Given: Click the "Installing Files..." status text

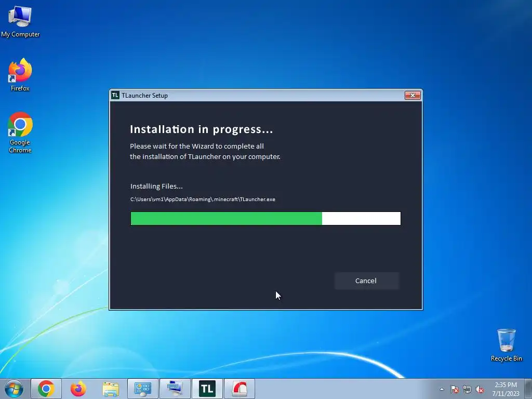Looking at the screenshot, I should click(x=156, y=187).
